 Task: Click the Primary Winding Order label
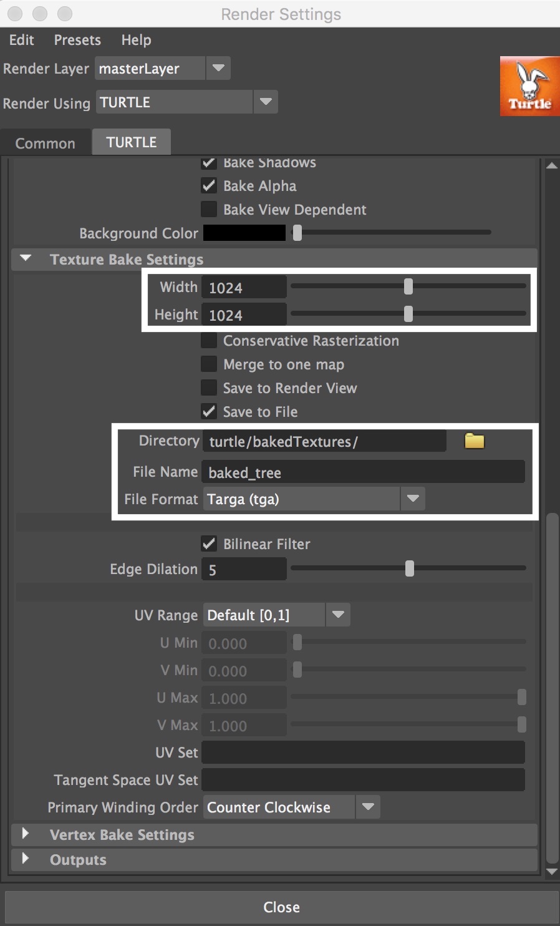pyautogui.click(x=123, y=807)
